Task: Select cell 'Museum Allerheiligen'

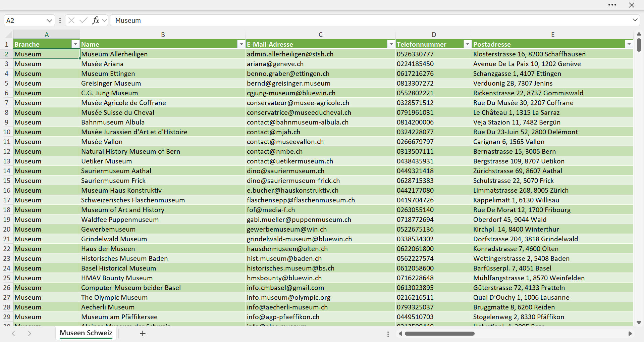Action: coord(163,54)
